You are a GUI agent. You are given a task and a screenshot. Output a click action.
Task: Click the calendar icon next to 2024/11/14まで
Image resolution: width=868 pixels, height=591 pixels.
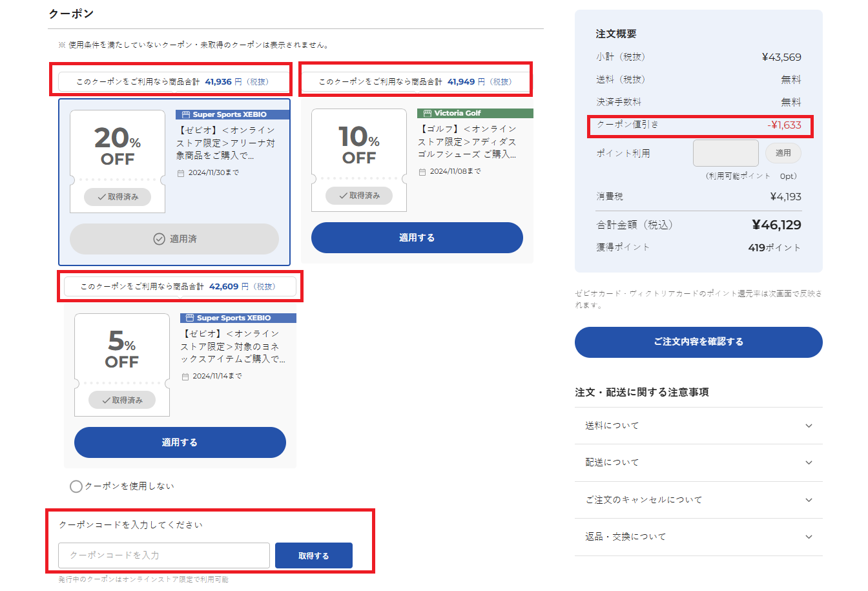click(185, 377)
